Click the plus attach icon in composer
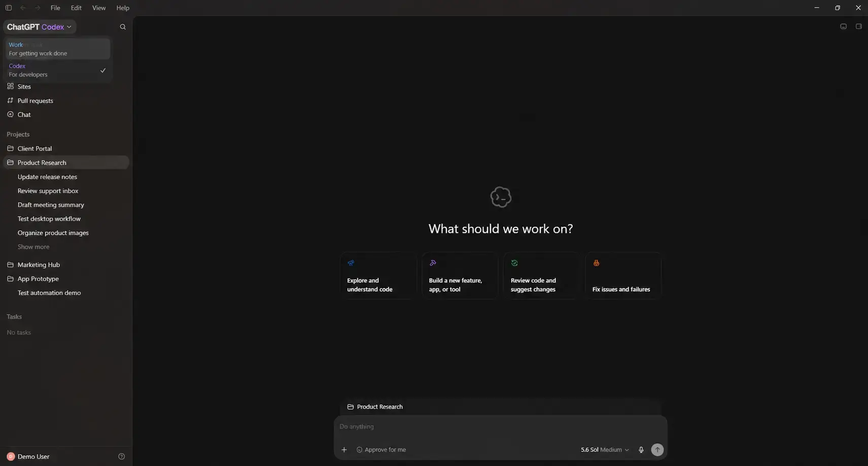868x466 pixels. point(344,450)
